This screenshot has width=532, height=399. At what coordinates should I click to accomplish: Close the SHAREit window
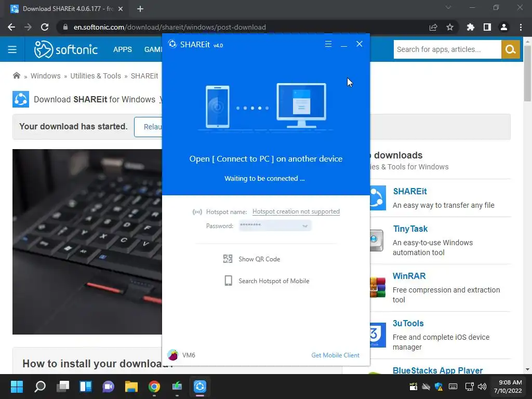(x=360, y=44)
